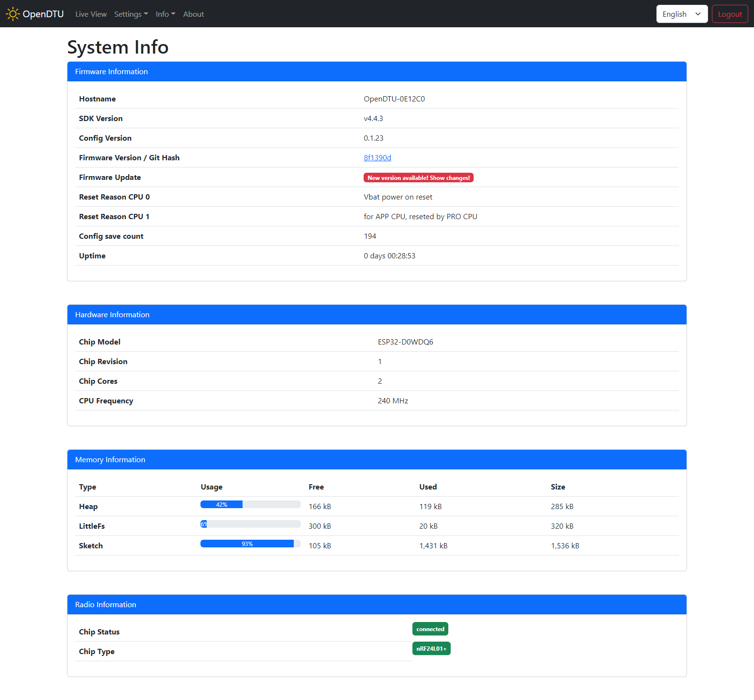The image size is (754, 700).
Task: Go to the About page
Action: (x=193, y=14)
